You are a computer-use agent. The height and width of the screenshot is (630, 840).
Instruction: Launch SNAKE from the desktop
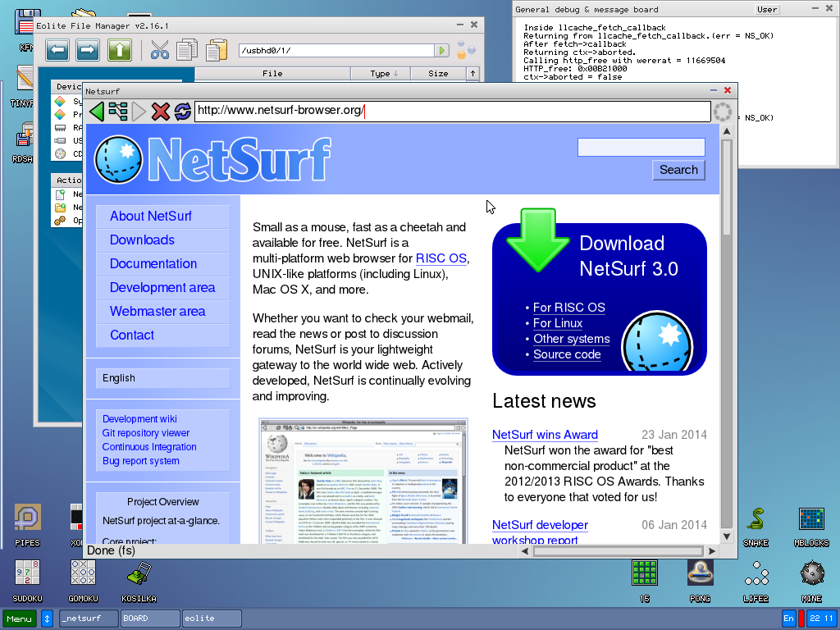(756, 519)
